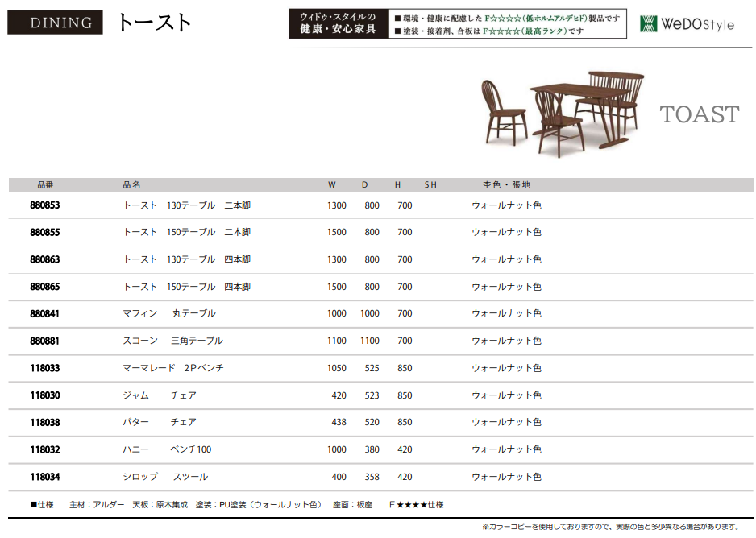
Task: Click the ■仕様 specification label
Action: (x=42, y=504)
